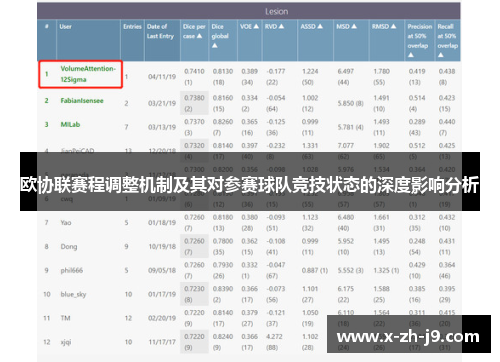Click MSD value 5.850 (8)
The image size is (500, 362).
coord(350,103)
